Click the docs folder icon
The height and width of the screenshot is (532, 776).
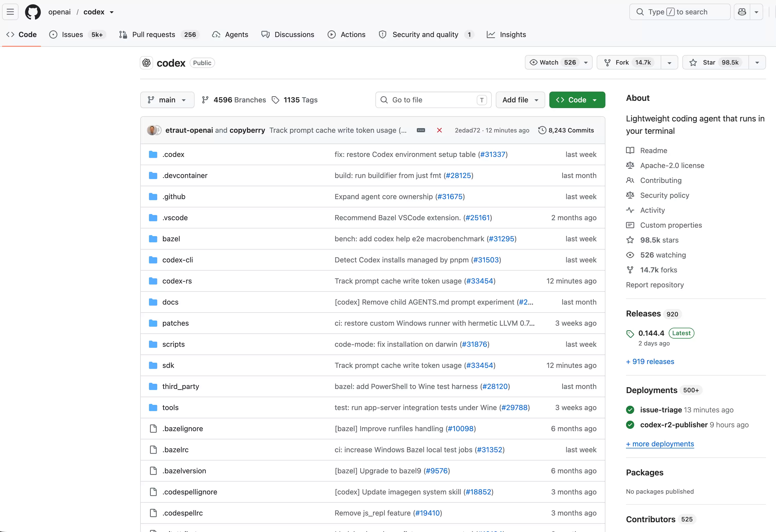click(x=153, y=302)
